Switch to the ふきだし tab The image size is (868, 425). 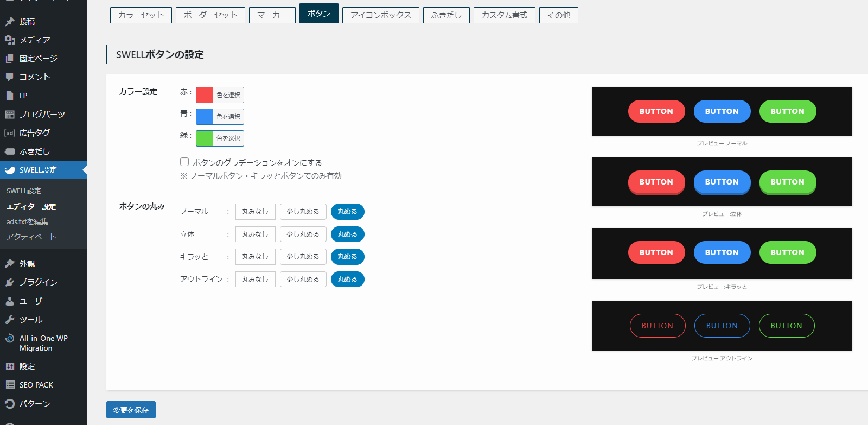click(446, 15)
